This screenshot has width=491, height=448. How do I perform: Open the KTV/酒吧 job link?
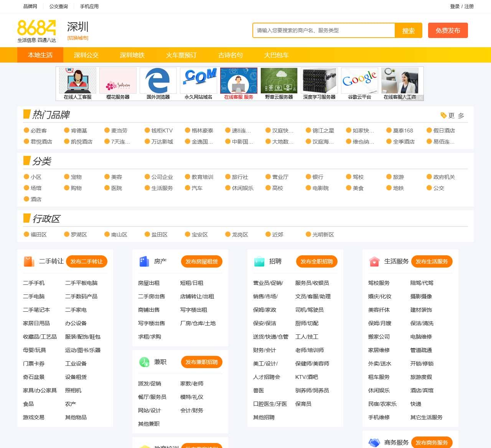tap(306, 377)
